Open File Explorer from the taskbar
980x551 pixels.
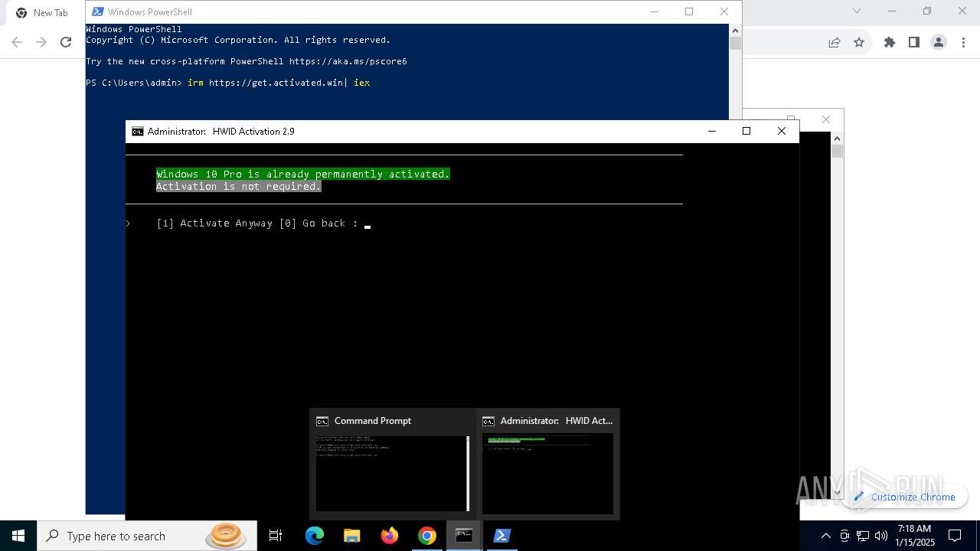(x=352, y=536)
